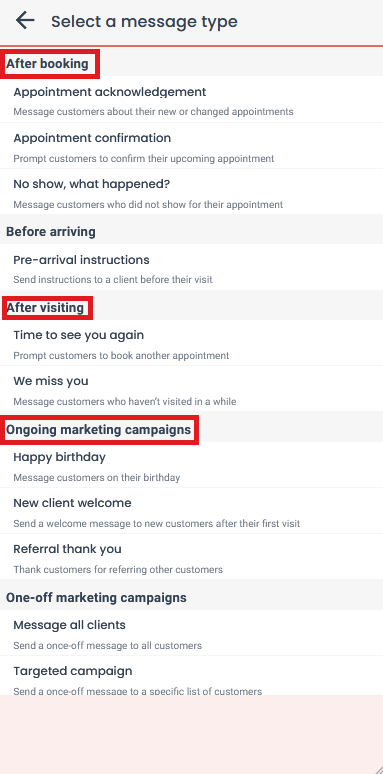Choose Targeted campaign option
This screenshot has width=383, height=774.
(192, 676)
